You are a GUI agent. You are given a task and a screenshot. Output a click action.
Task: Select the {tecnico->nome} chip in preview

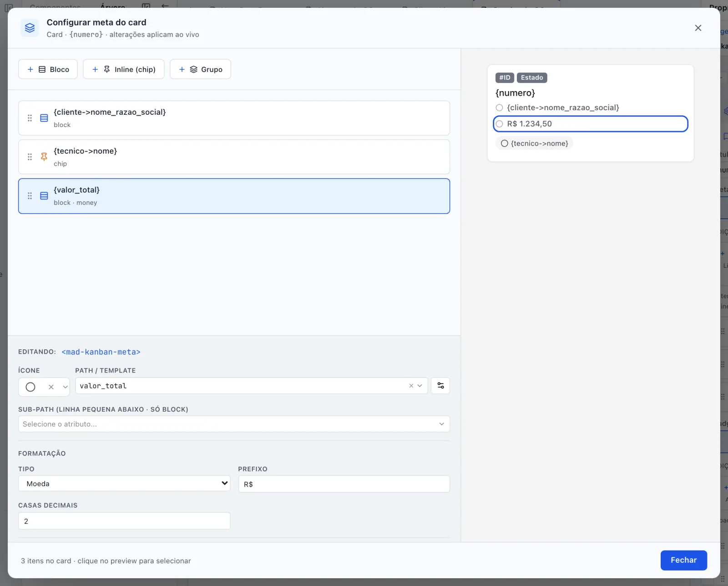pyautogui.click(x=534, y=143)
